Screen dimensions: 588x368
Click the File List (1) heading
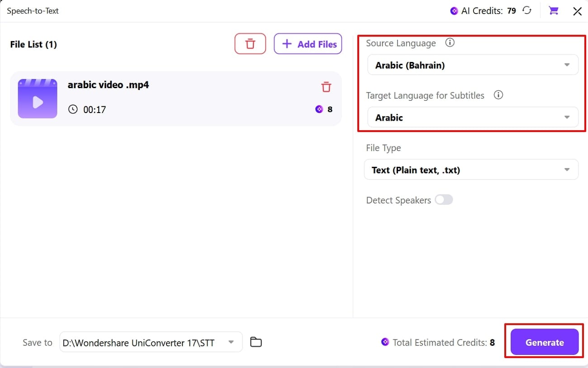pyautogui.click(x=33, y=44)
